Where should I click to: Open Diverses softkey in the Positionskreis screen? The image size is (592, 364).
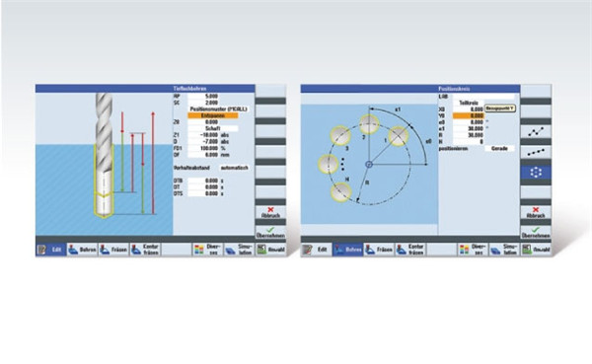(474, 250)
